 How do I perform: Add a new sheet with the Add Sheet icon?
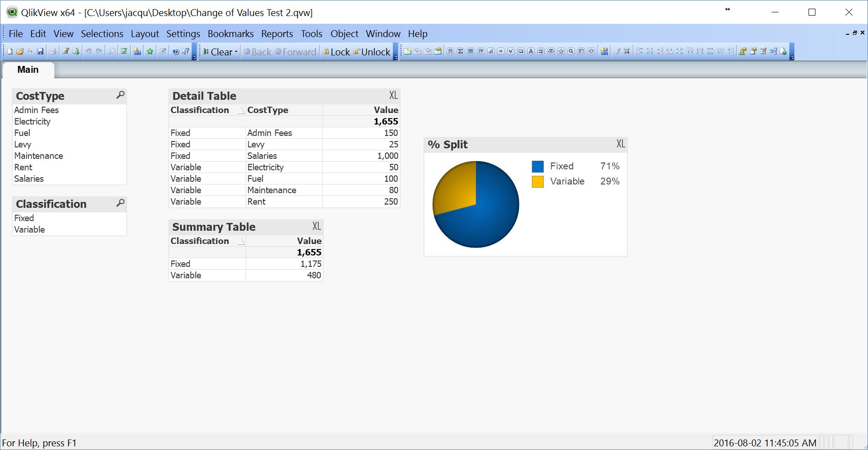tap(407, 52)
